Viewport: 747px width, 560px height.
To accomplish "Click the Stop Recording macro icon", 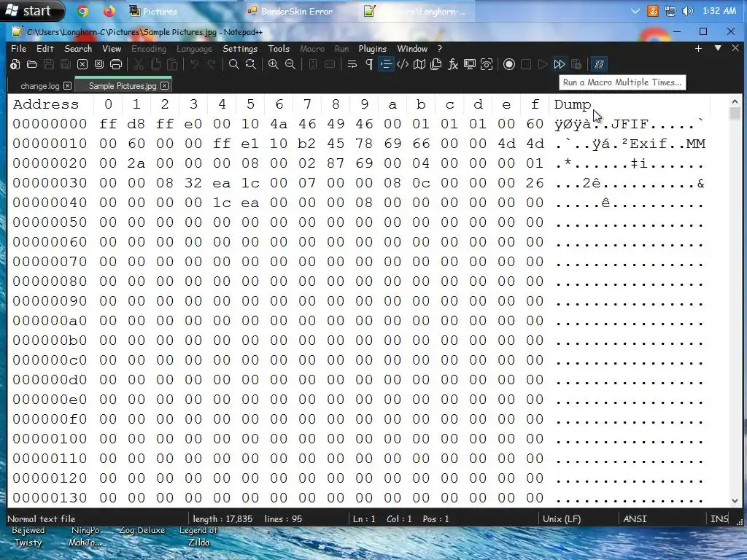I will (x=526, y=64).
